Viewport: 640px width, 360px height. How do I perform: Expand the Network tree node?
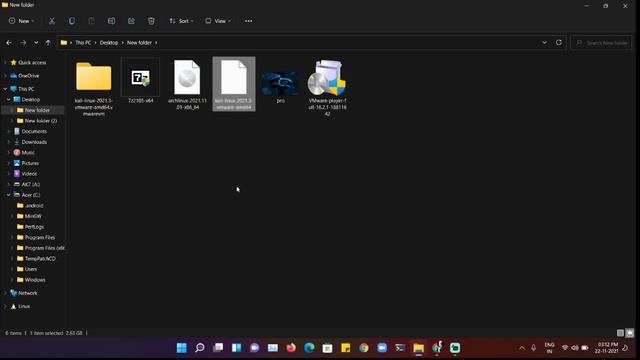(x=5, y=293)
